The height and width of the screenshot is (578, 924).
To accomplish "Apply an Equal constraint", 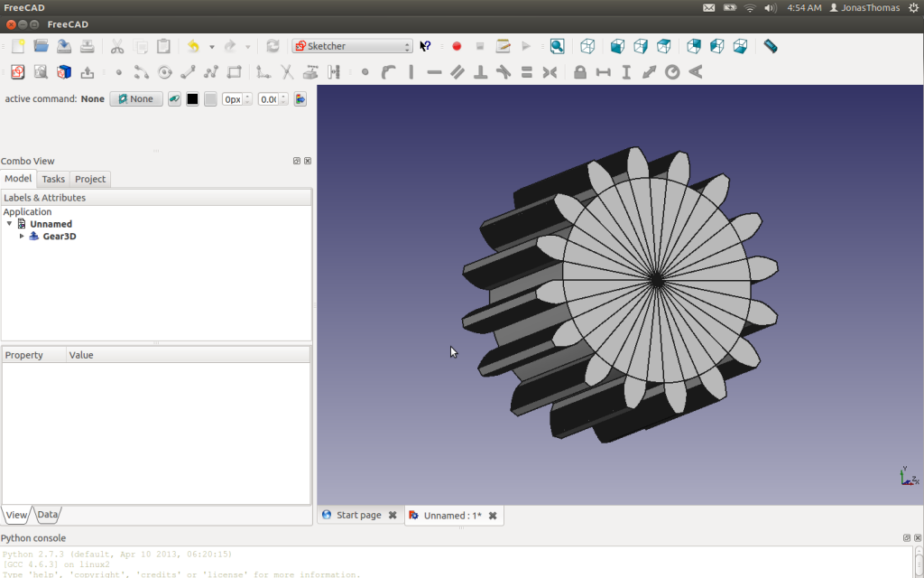I will (529, 72).
